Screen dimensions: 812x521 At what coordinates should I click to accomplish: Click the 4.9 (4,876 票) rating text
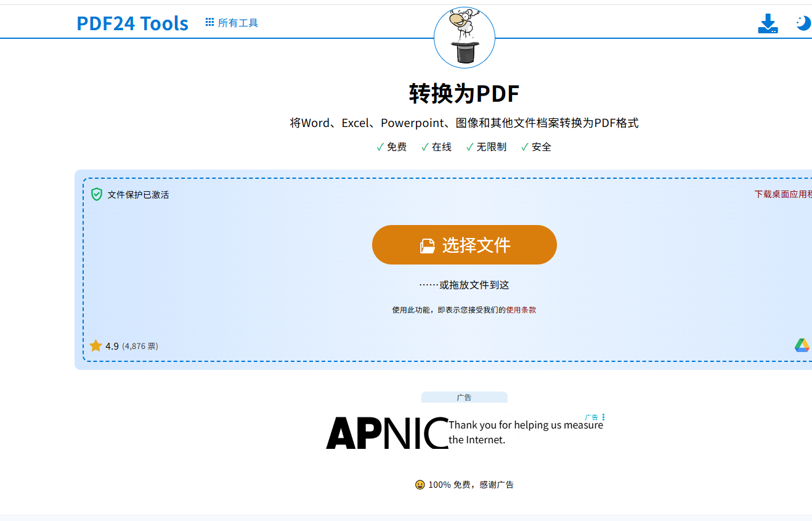click(x=132, y=347)
